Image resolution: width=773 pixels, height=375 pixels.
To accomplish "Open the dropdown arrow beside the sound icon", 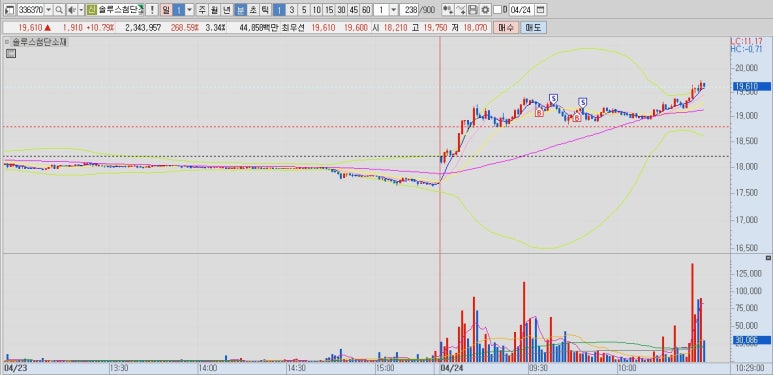I will tap(81, 10).
